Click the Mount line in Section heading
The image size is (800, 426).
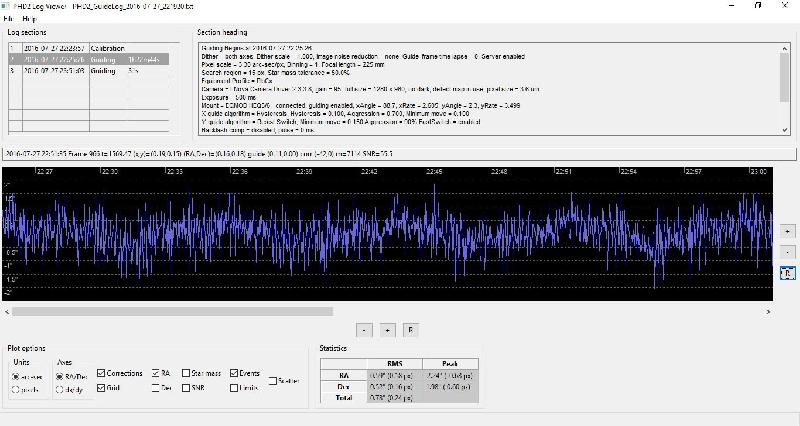tap(361, 105)
